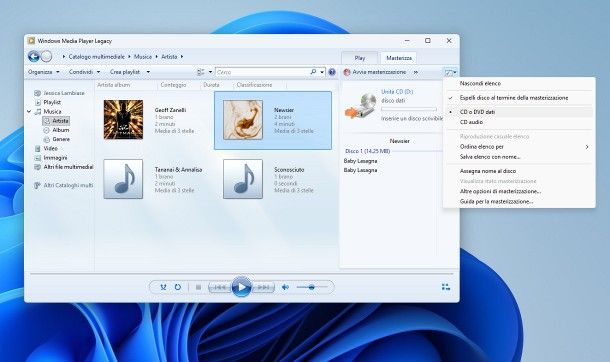
Task: Click the help question mark icon
Action: coord(332,72)
